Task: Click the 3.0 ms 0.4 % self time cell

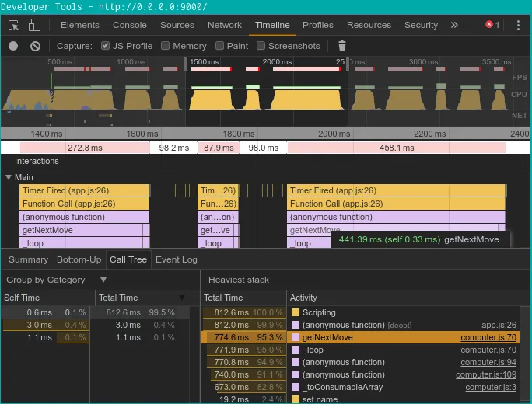Action: [46, 325]
